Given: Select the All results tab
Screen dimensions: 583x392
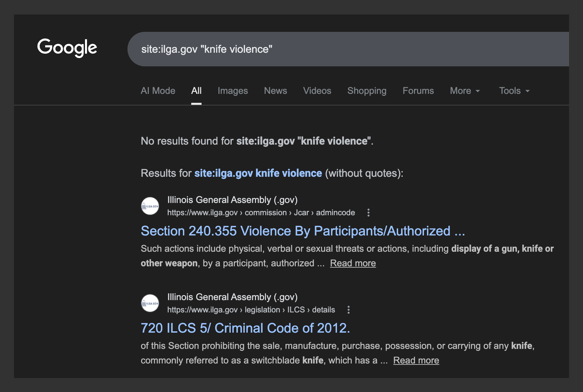Looking at the screenshot, I should (196, 91).
